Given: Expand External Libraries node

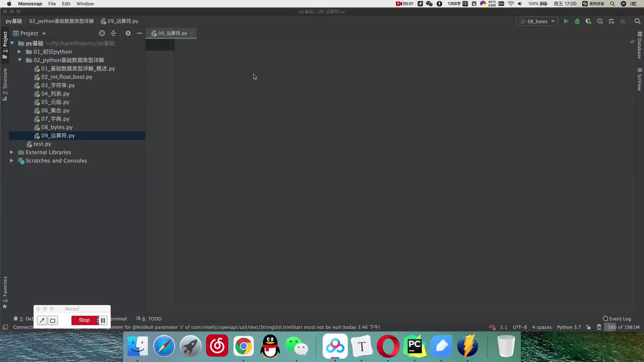Looking at the screenshot, I should click(x=12, y=152).
